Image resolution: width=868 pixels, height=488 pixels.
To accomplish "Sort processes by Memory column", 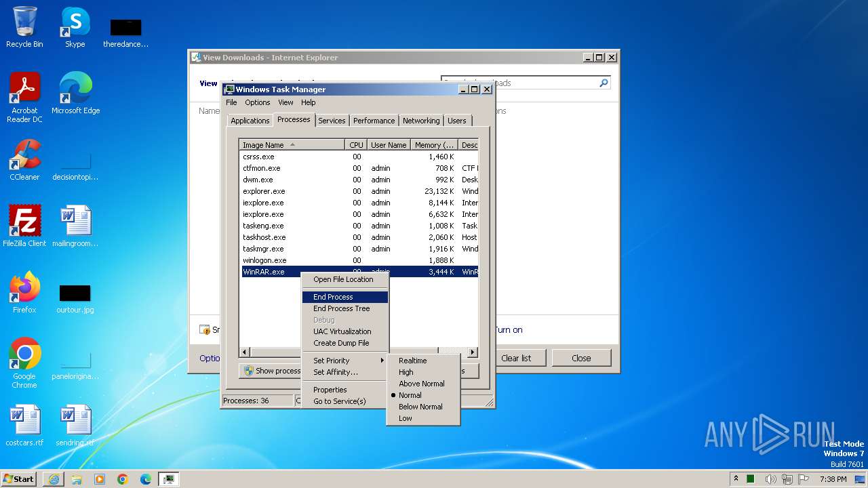I will (x=434, y=145).
